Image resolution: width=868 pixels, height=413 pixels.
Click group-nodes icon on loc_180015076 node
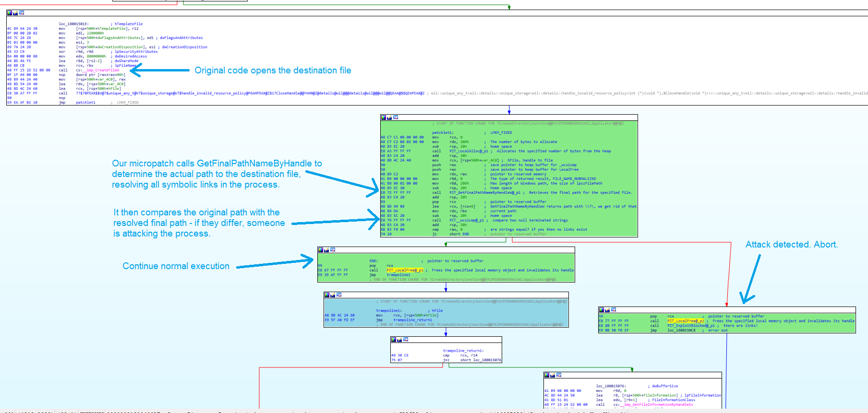click(559, 375)
